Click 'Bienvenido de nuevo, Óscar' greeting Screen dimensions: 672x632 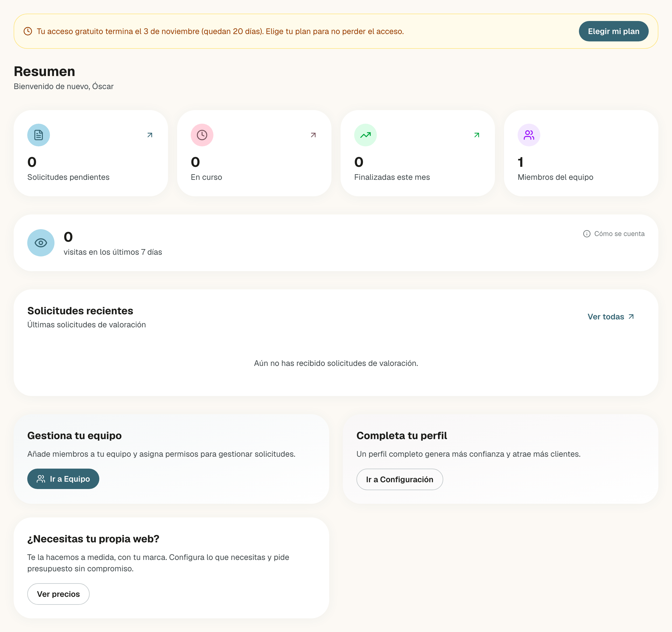(x=64, y=87)
